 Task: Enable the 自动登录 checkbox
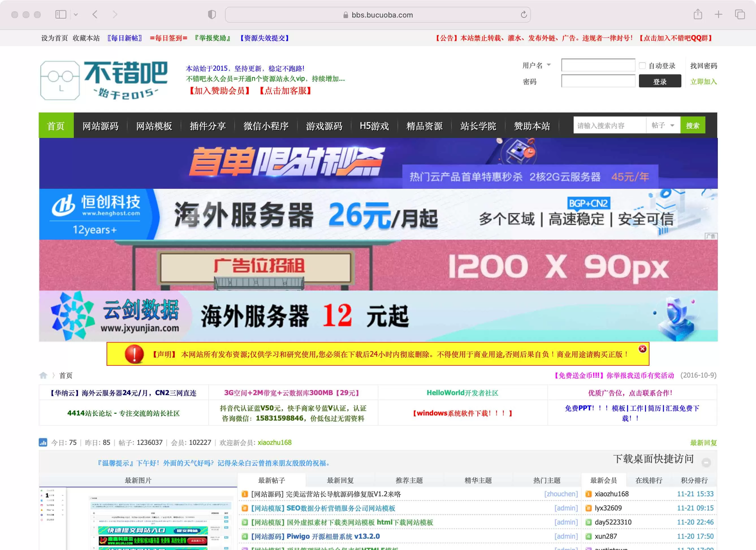pyautogui.click(x=642, y=66)
